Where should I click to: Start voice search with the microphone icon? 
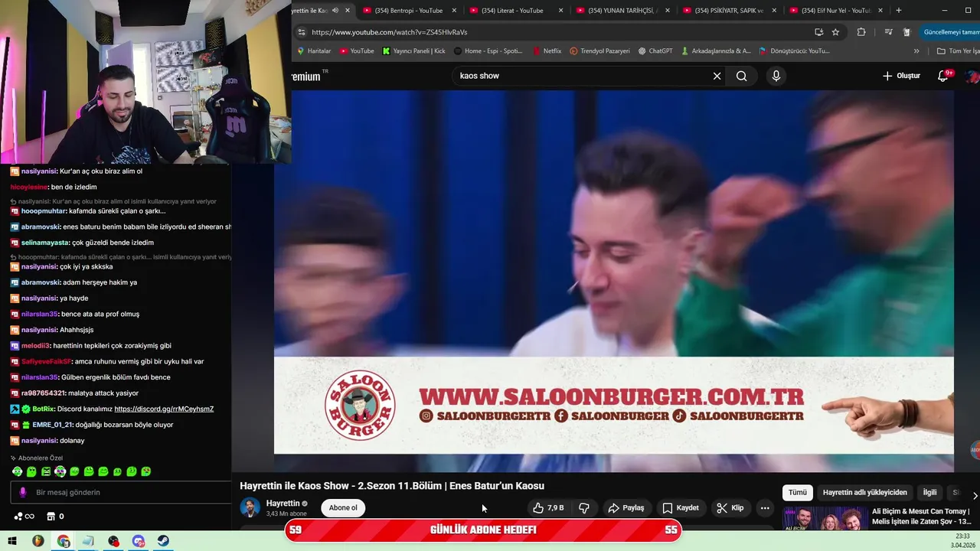(776, 76)
